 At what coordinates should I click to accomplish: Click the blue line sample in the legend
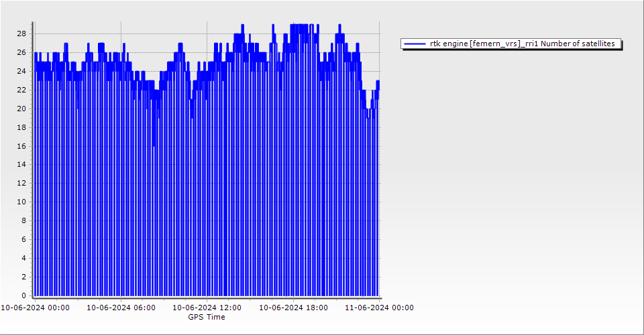pos(415,44)
